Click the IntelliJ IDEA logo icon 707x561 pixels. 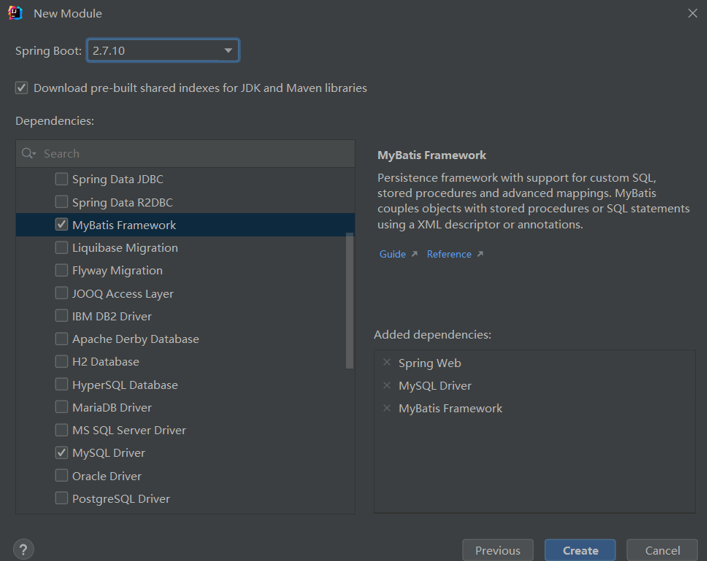click(15, 13)
